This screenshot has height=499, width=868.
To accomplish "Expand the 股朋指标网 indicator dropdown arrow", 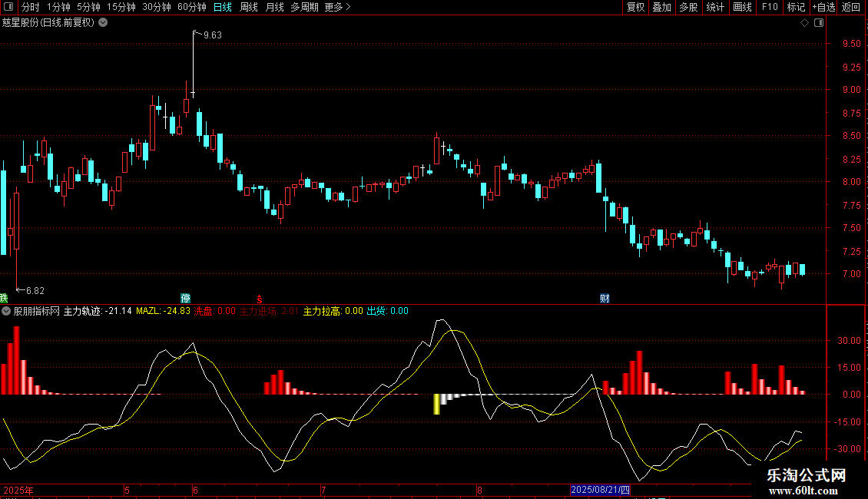I will (6, 311).
